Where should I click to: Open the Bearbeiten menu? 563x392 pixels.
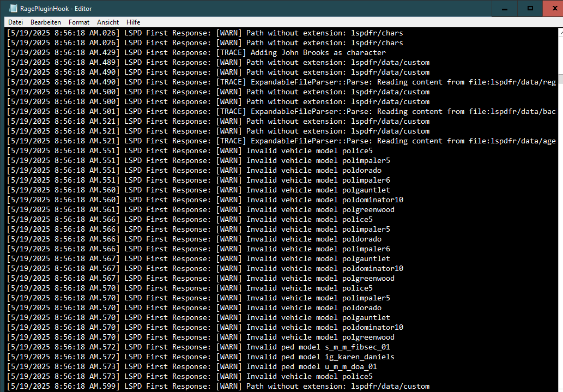pos(46,22)
